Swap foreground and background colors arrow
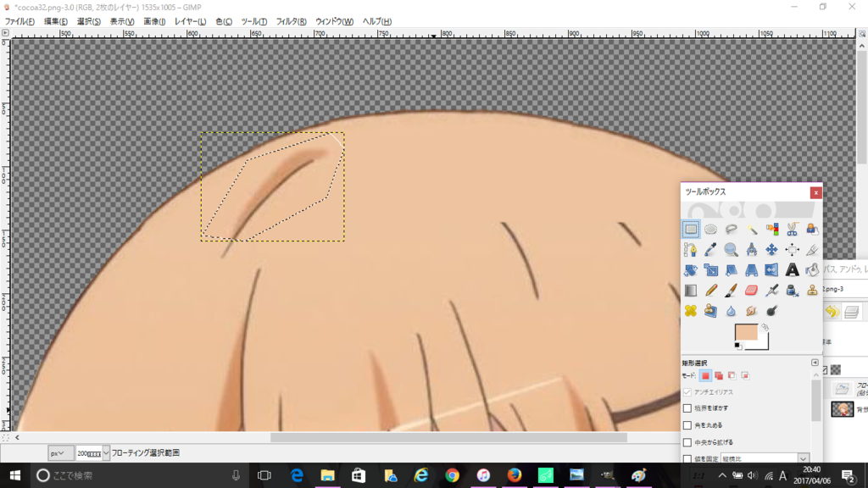Image resolution: width=868 pixels, height=488 pixels. pos(765,328)
